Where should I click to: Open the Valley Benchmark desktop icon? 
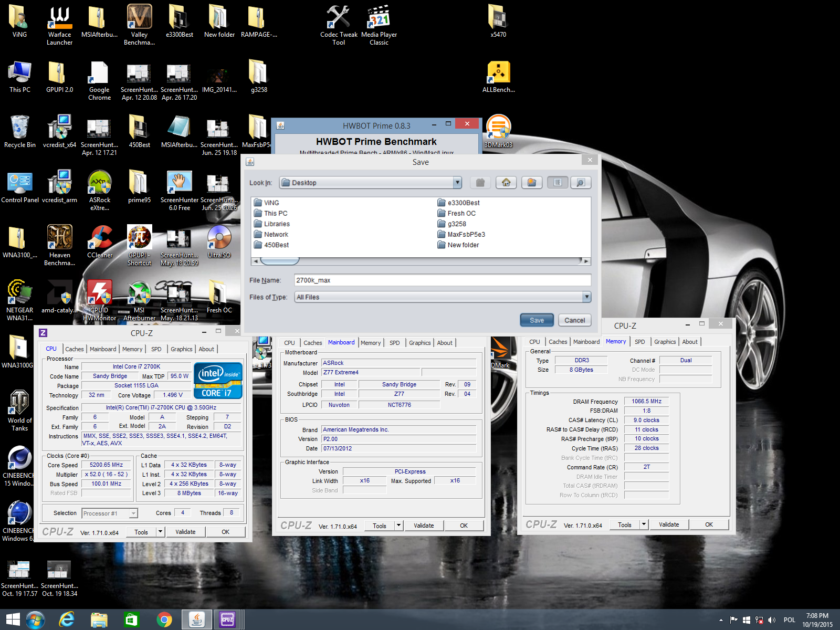pos(139,25)
